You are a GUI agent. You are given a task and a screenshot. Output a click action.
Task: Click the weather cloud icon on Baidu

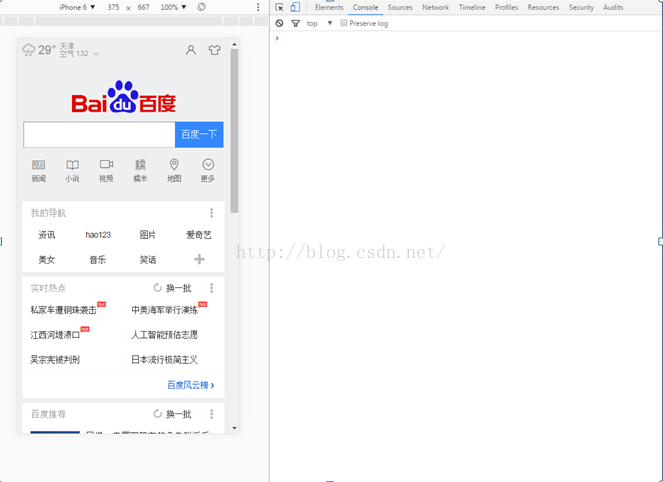point(29,50)
